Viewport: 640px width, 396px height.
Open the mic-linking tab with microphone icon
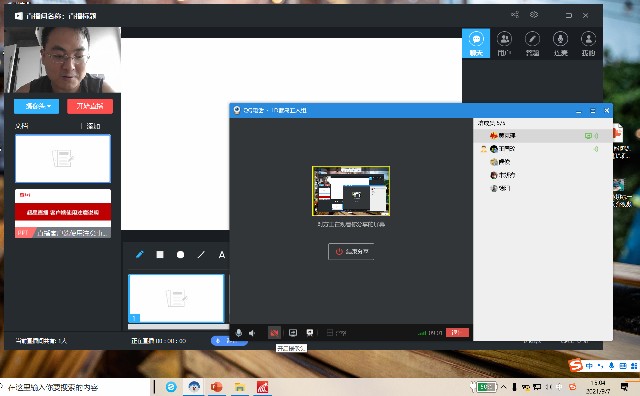560,43
